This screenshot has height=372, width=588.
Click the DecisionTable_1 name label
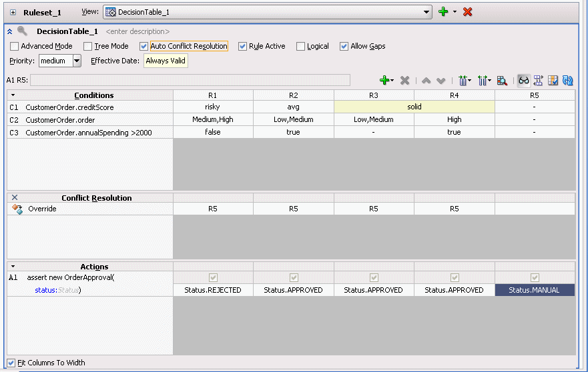(x=67, y=31)
